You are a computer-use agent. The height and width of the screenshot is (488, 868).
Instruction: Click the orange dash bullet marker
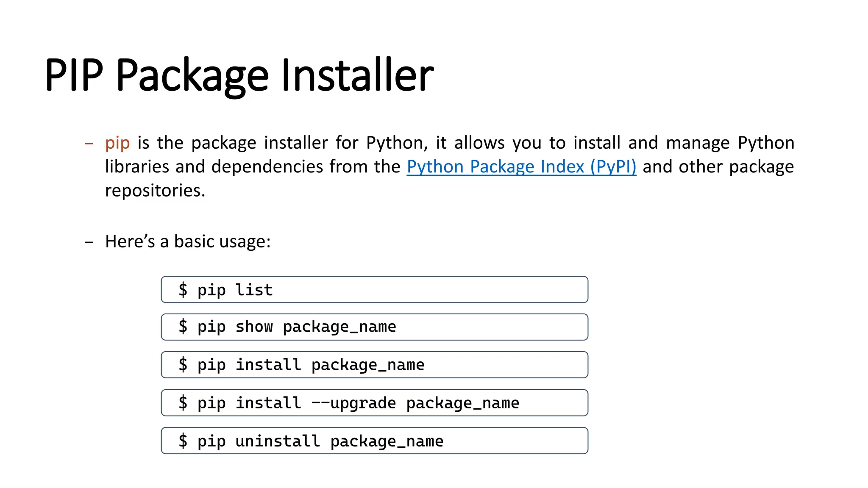coord(89,144)
